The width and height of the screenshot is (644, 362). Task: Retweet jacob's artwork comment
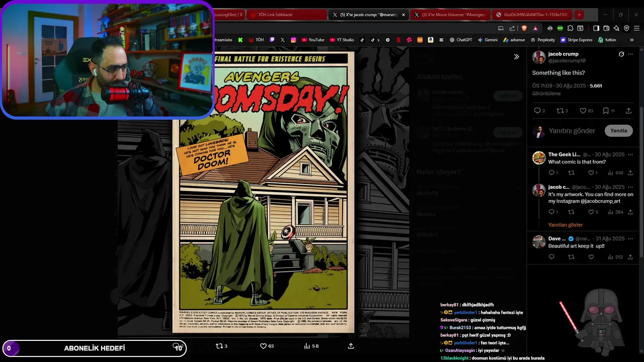[571, 212]
